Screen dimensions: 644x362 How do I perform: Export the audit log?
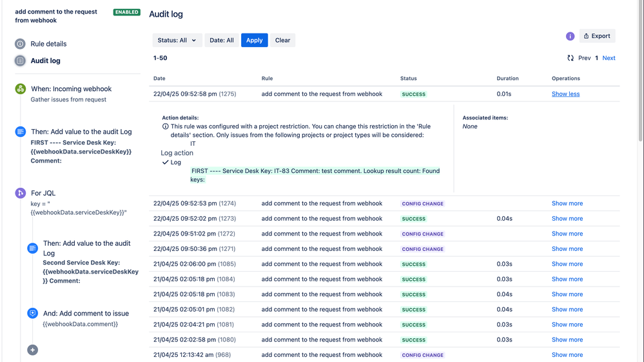pos(597,36)
